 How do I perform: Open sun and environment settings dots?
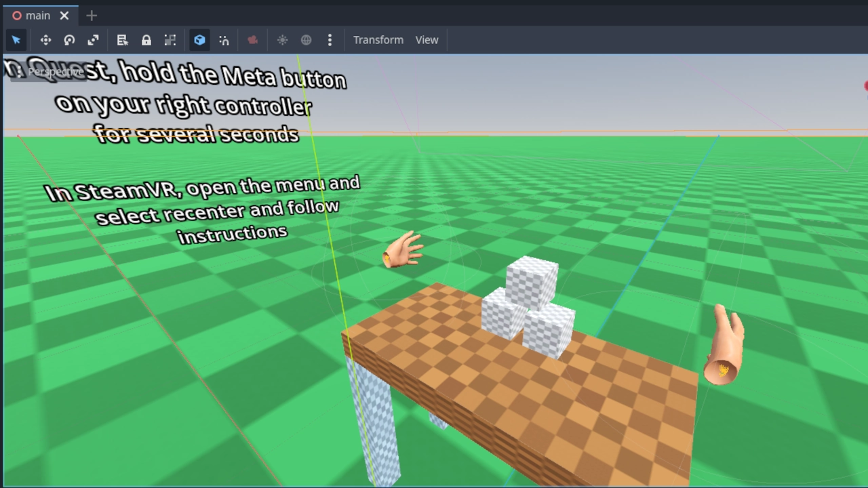point(330,40)
